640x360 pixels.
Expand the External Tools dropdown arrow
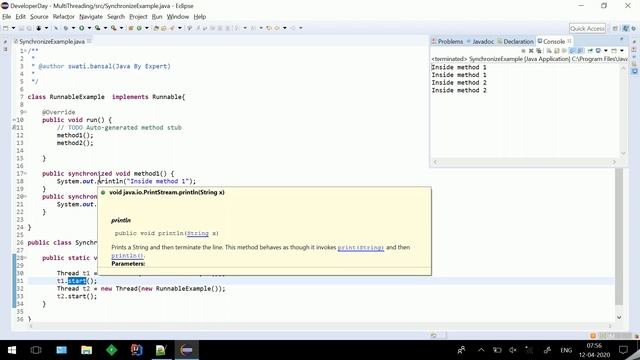tap(121, 28)
